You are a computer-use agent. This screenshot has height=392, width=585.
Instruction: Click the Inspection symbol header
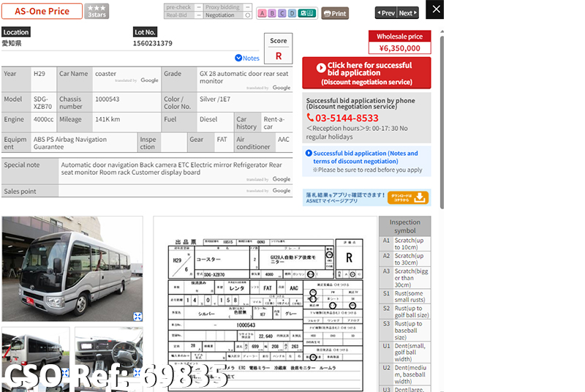[405, 227]
